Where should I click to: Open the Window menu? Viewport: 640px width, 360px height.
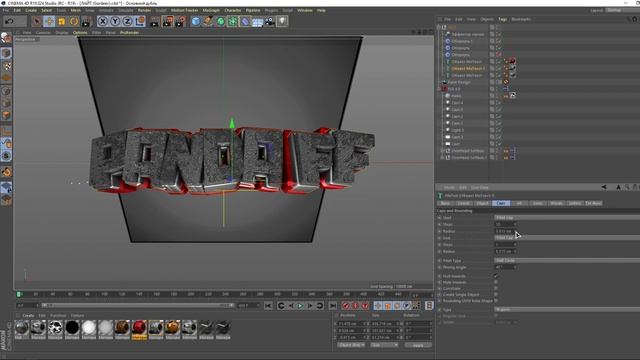(304, 10)
